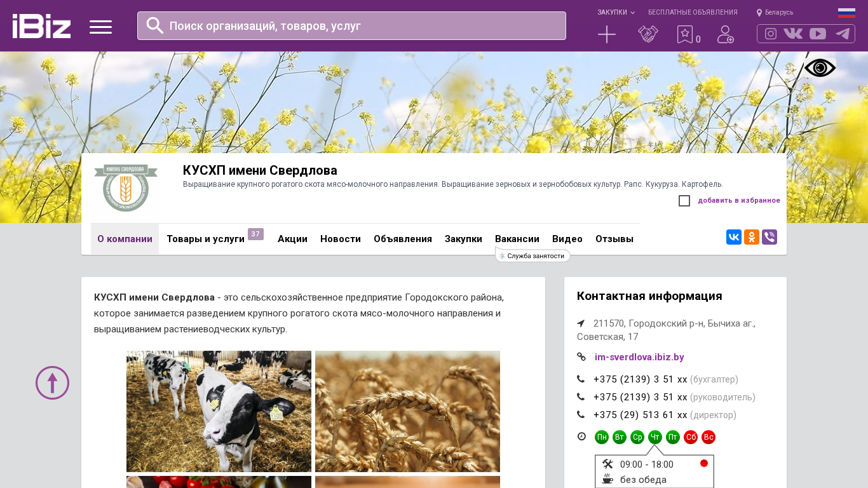Reveal the директор phone number
This screenshot has height=488, width=868.
pos(641,415)
